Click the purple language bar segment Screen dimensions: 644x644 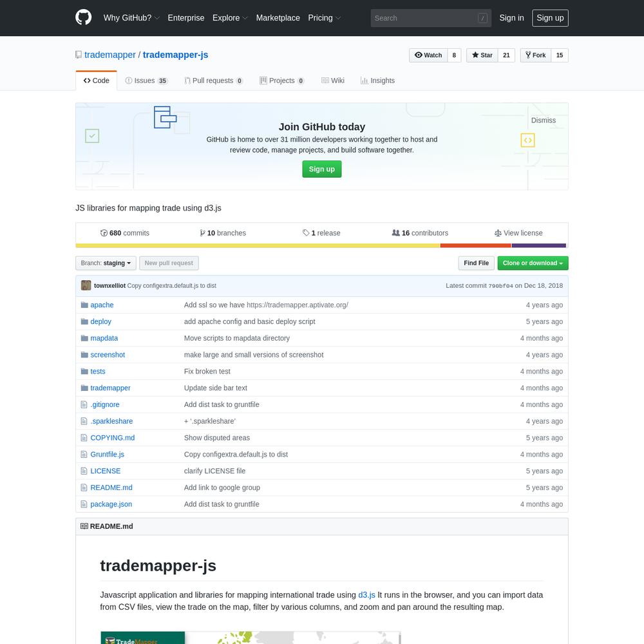click(x=539, y=245)
